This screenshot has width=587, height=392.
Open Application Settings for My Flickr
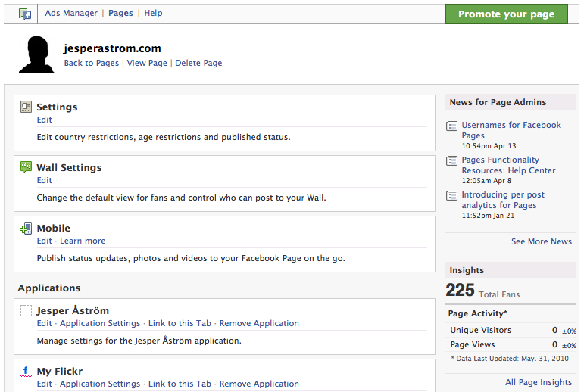pyautogui.click(x=100, y=384)
